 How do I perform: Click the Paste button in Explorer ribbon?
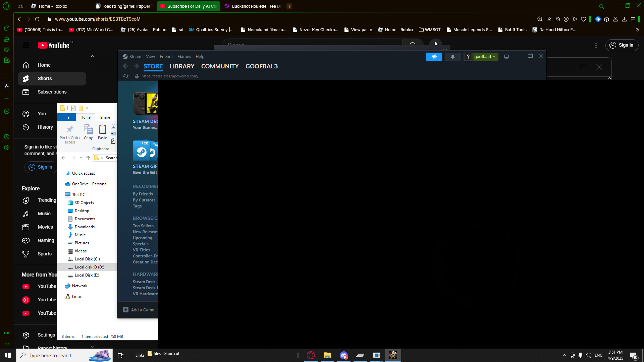(x=102, y=132)
